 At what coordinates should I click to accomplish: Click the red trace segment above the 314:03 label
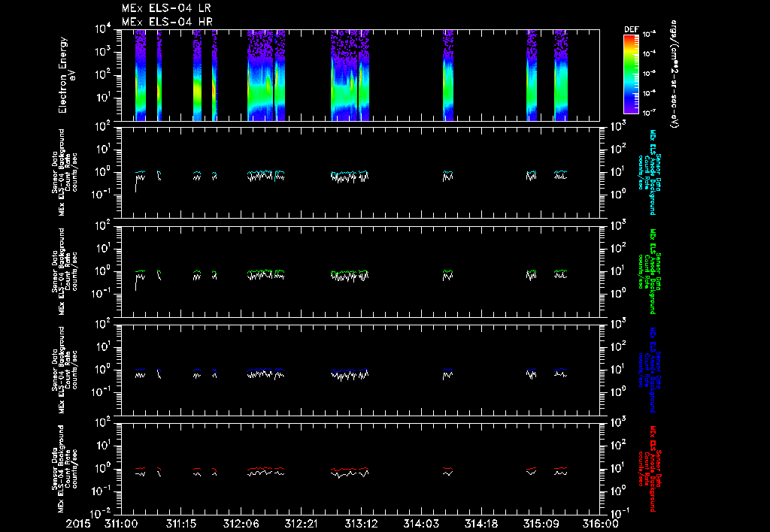(447, 469)
